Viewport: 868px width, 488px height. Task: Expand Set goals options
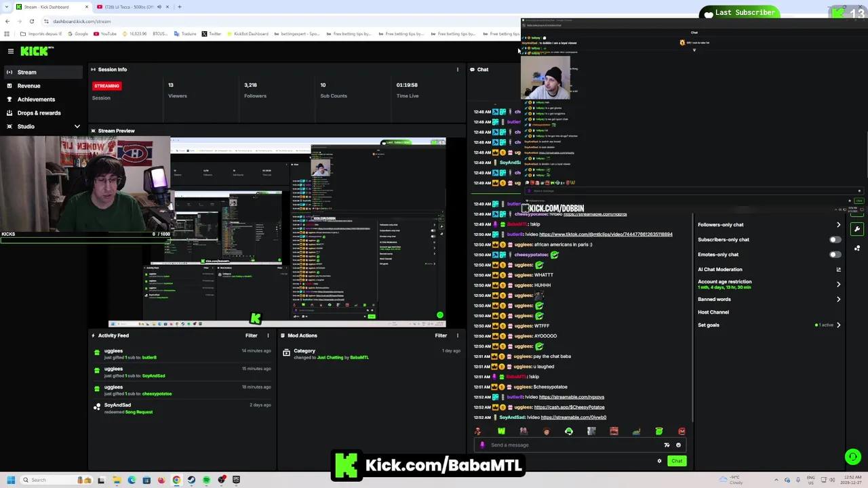pos(838,325)
